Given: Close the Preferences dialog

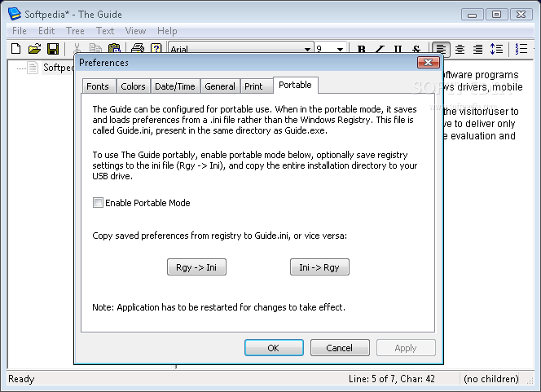Looking at the screenshot, I should click(429, 62).
